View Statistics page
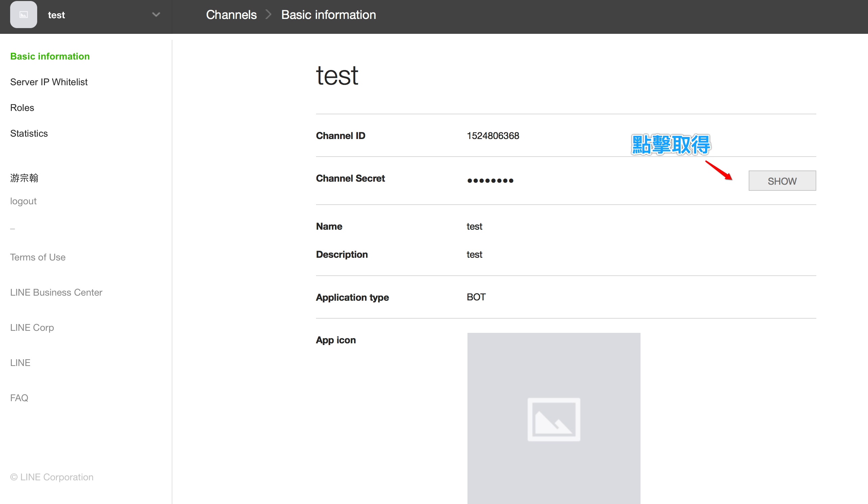 [x=29, y=133]
